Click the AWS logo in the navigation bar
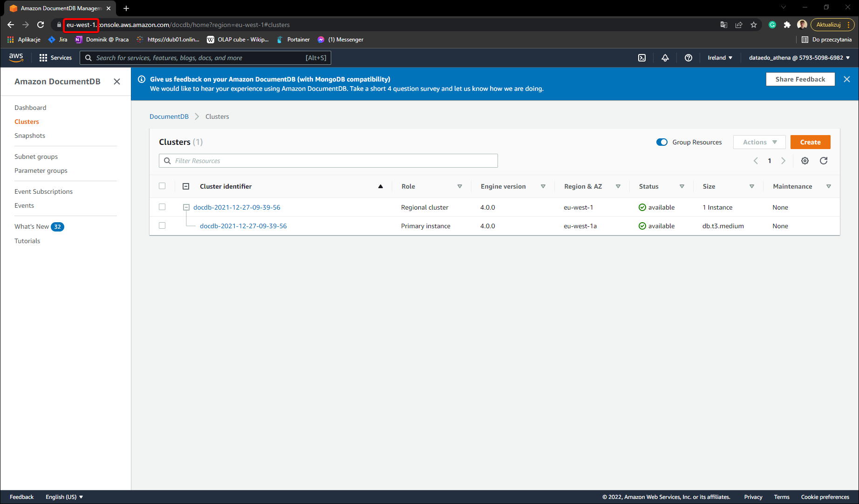This screenshot has width=859, height=504. (16, 57)
